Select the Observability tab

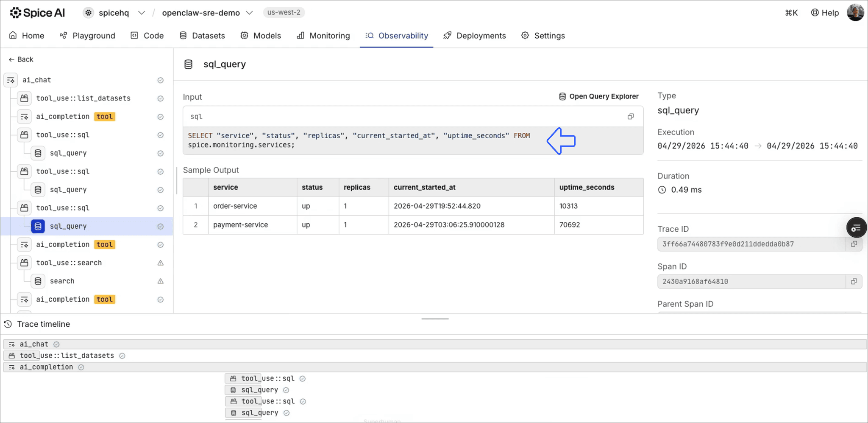pos(397,36)
